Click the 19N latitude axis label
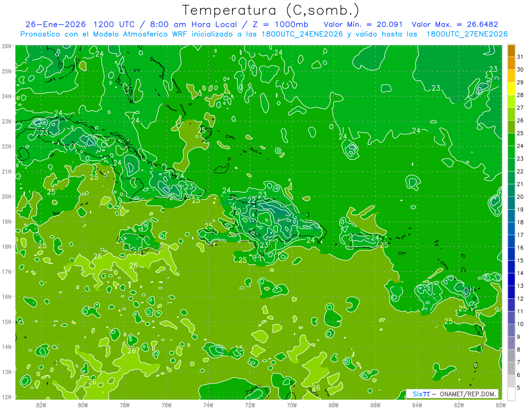Viewport: 532px width, 411px height. [6, 221]
